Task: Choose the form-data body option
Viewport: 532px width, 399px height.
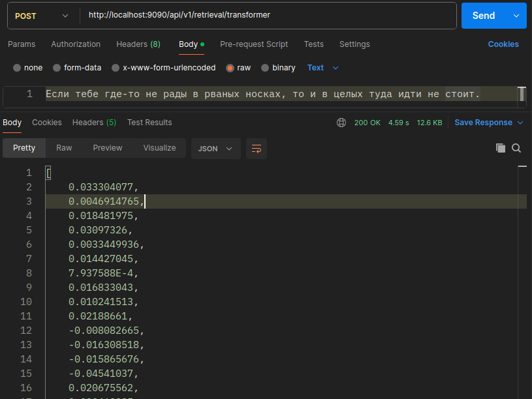Action: (x=57, y=68)
